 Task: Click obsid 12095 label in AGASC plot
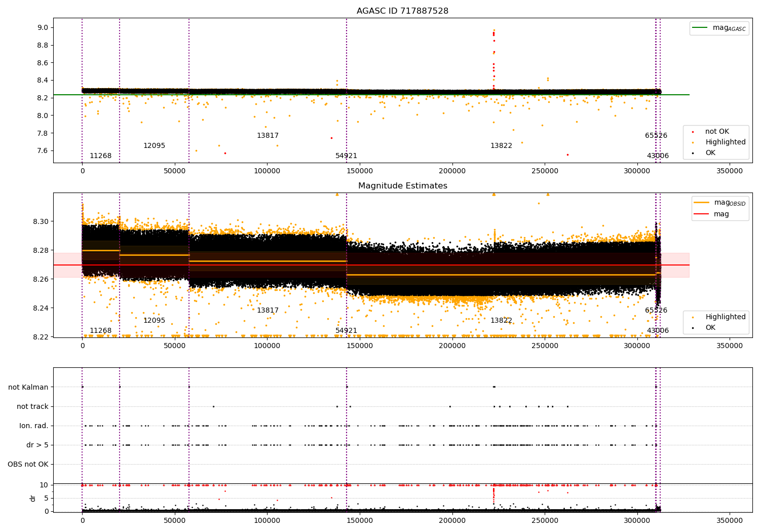pyautogui.click(x=154, y=145)
